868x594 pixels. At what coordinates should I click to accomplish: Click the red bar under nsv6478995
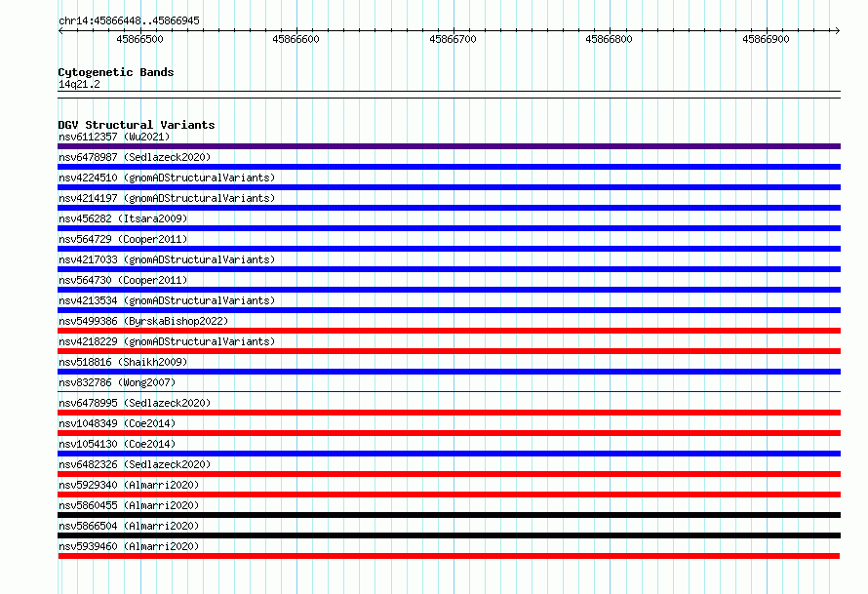tap(449, 413)
